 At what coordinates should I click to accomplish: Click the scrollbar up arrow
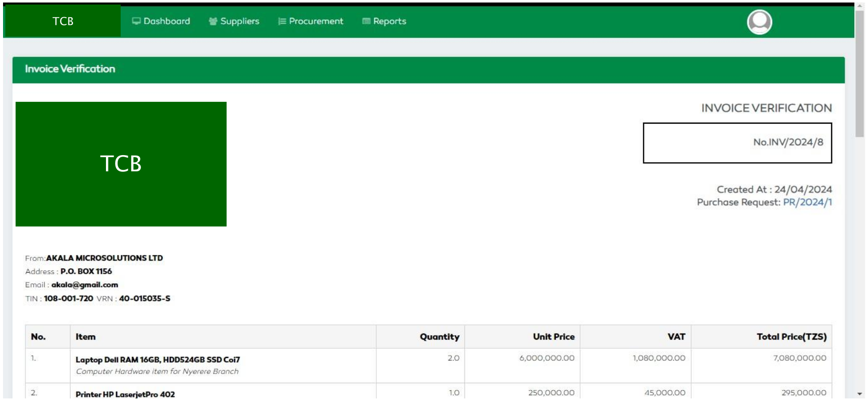click(x=859, y=6)
